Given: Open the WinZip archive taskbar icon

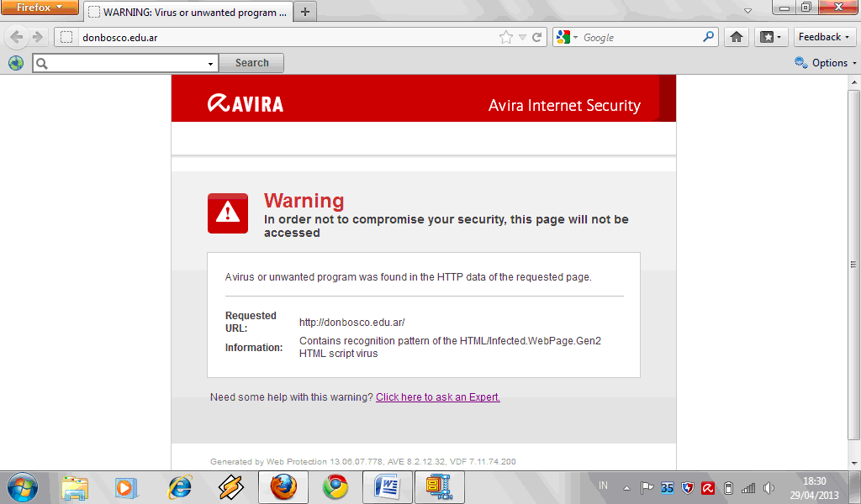Looking at the screenshot, I should point(439,487).
